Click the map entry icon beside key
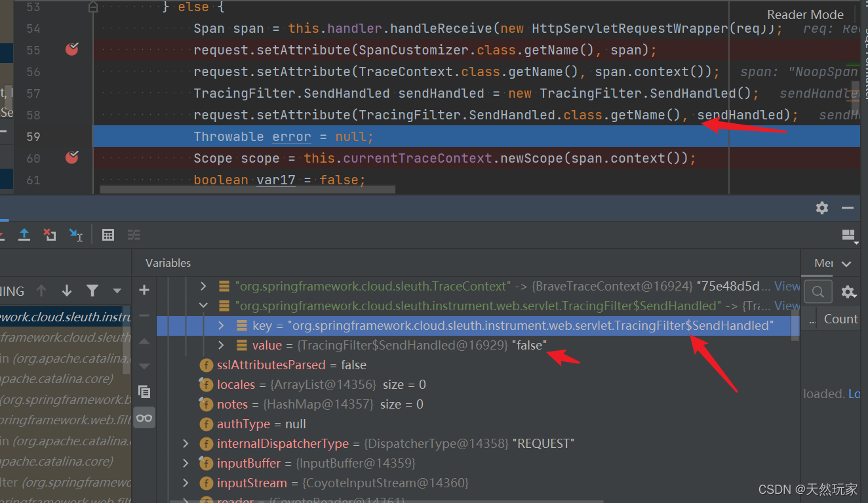 click(241, 326)
